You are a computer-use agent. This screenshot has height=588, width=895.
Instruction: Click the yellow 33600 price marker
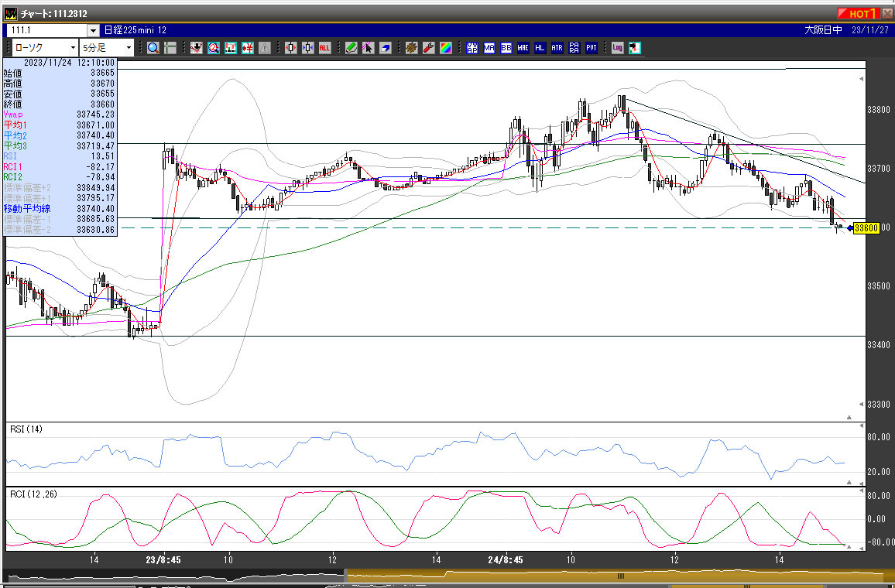[866, 228]
